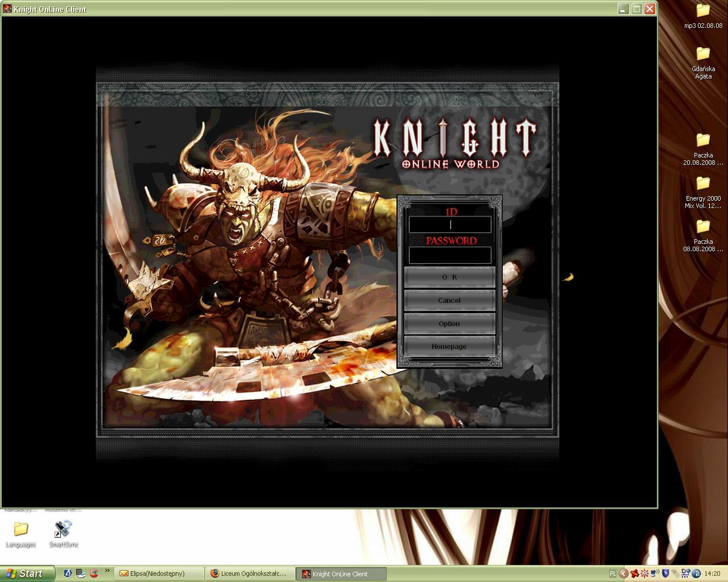Click the ID input field

pyautogui.click(x=450, y=225)
